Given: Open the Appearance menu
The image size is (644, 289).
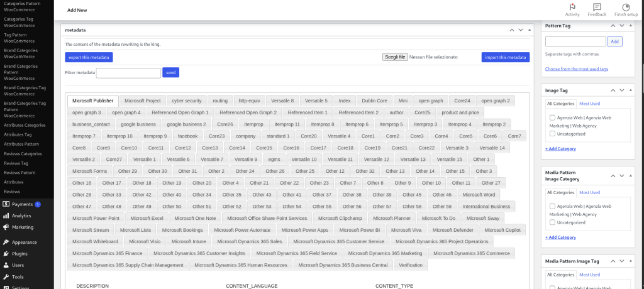Looking at the screenshot, I should click(x=25, y=242).
